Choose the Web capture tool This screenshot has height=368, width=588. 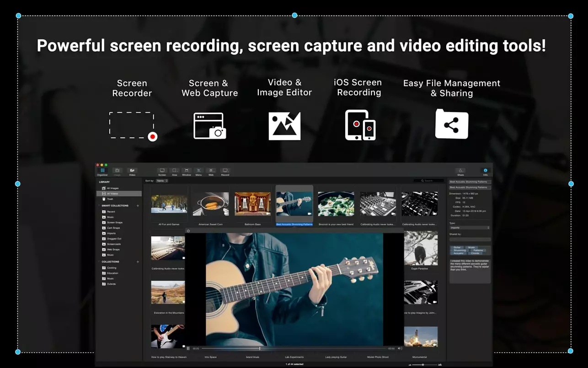211,171
